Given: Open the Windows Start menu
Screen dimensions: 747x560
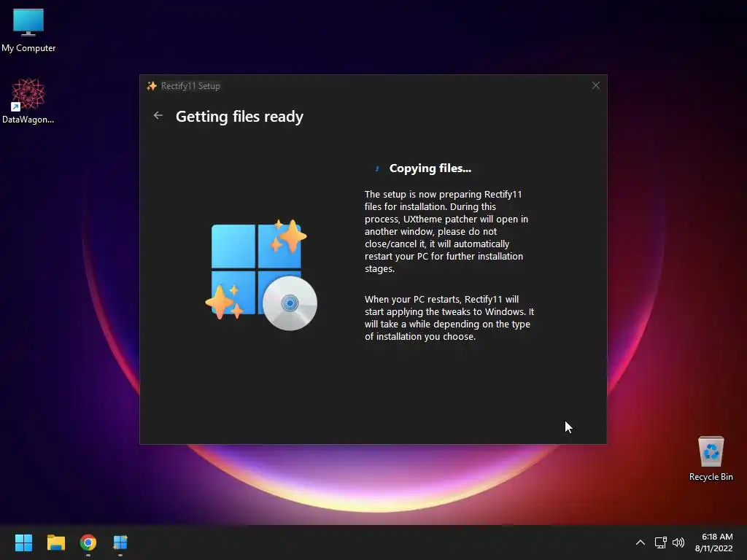Looking at the screenshot, I should [23, 542].
